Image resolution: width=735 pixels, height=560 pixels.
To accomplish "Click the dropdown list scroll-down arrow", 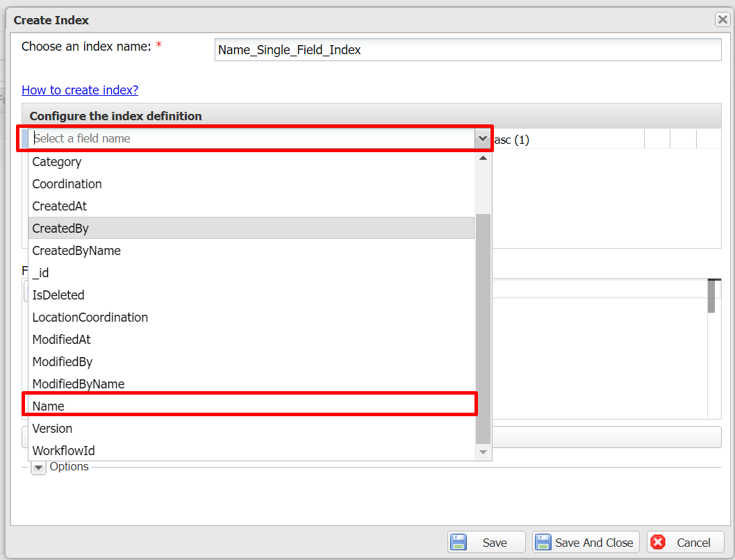I will [x=484, y=451].
